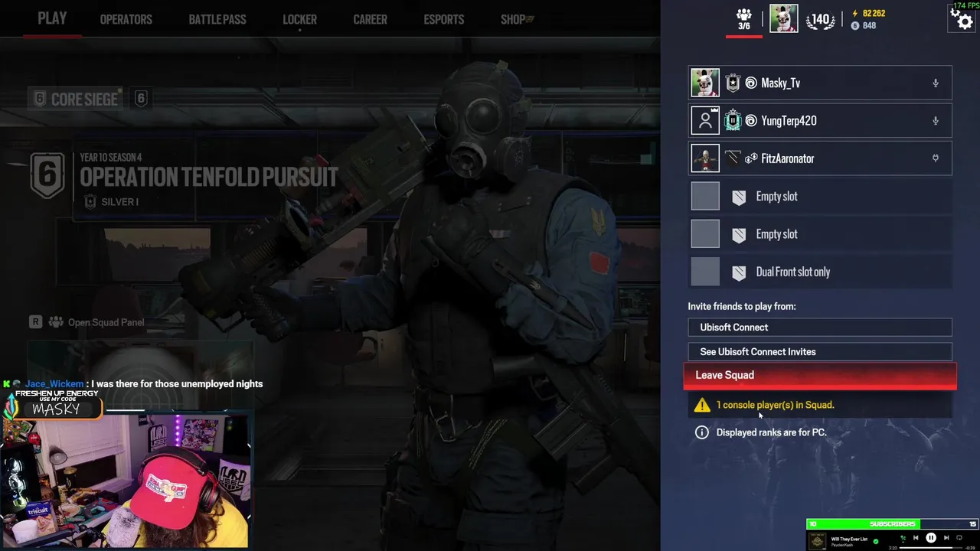Open See Ubisoft Connect Invites
980x551 pixels.
(819, 351)
